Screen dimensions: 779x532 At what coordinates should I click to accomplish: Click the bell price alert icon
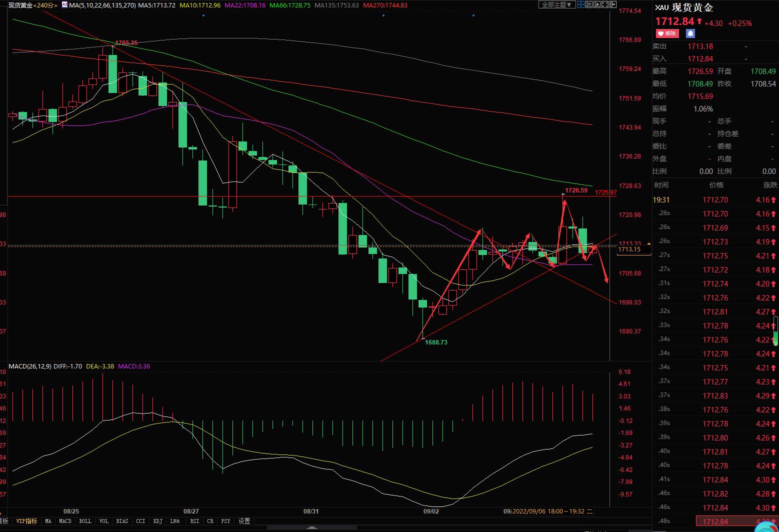(690, 33)
